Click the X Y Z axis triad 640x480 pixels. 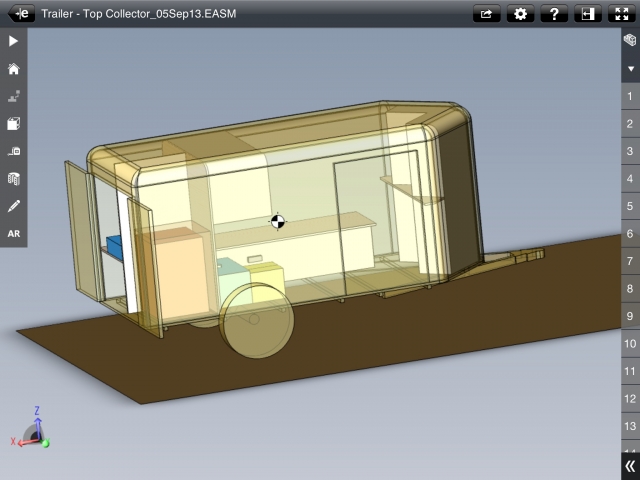coord(31,429)
